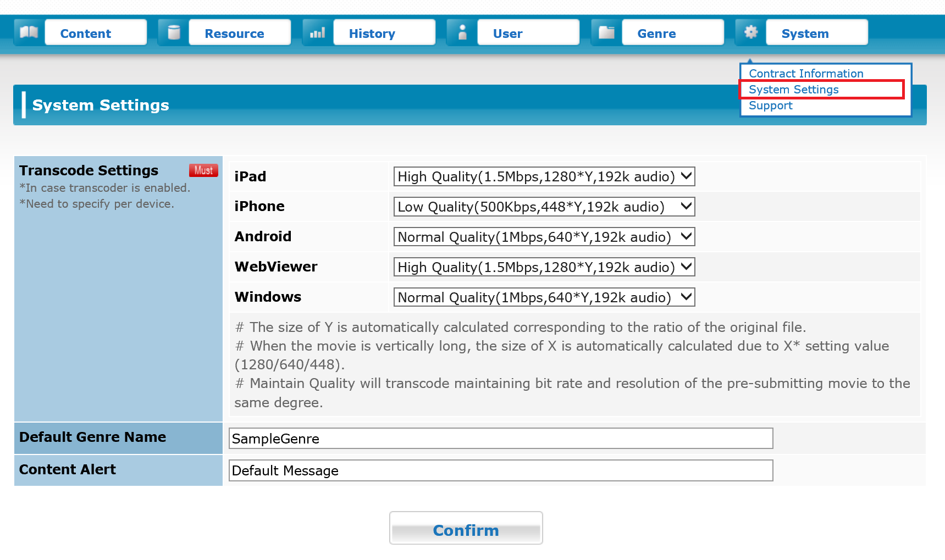The height and width of the screenshot is (560, 945).
Task: Choose Support in the System menu
Action: click(770, 106)
